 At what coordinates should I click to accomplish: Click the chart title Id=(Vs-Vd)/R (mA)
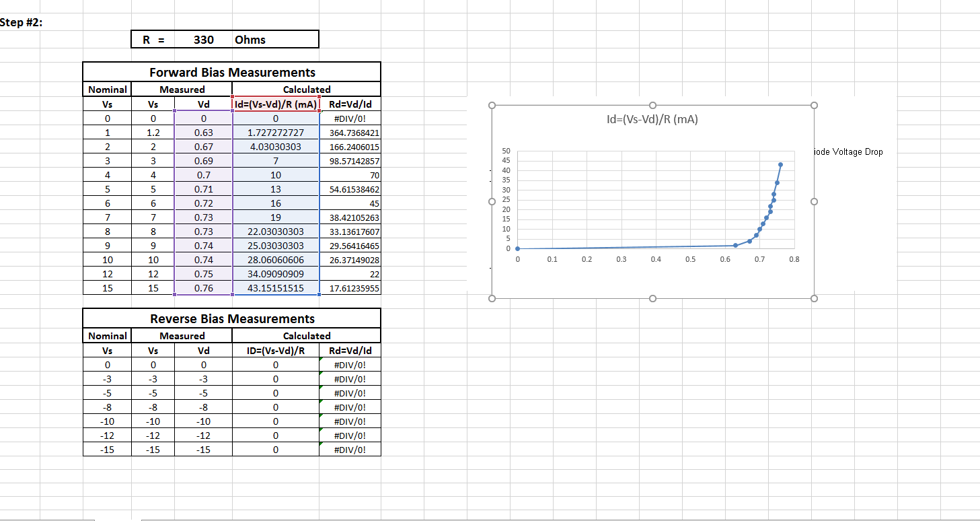tap(652, 120)
